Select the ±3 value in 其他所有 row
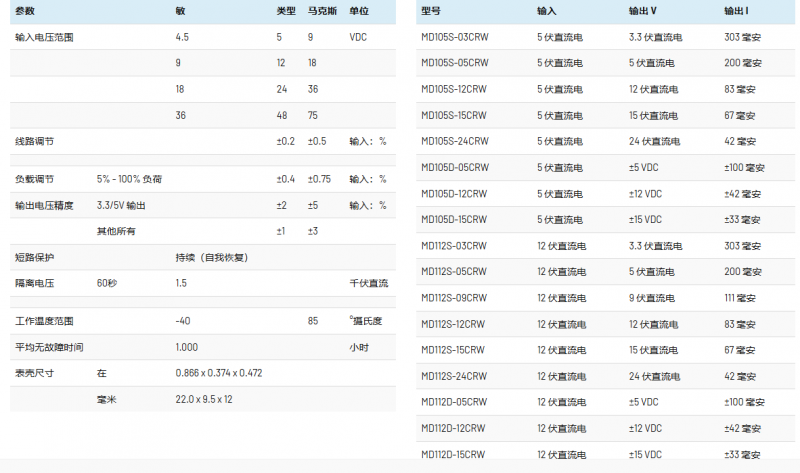 (x=313, y=231)
